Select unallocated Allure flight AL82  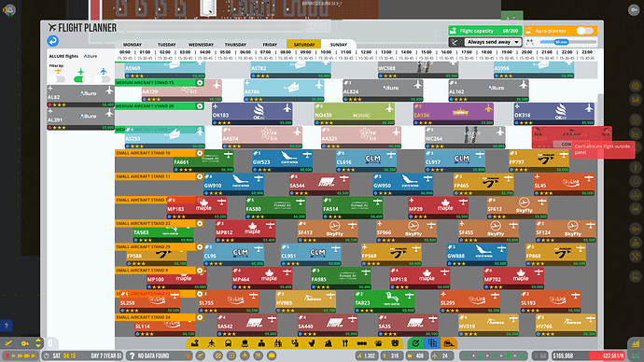(x=80, y=96)
